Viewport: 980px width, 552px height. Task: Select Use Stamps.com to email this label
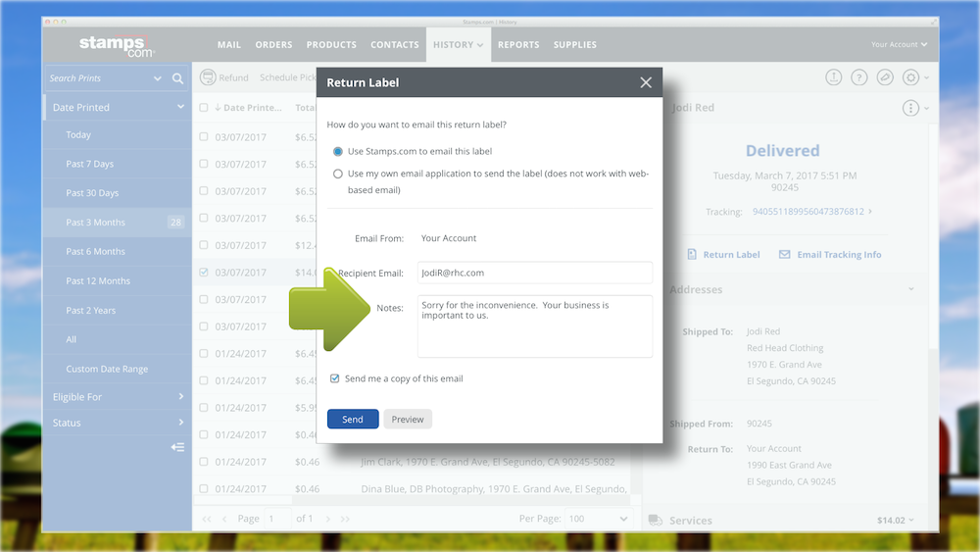click(x=338, y=152)
